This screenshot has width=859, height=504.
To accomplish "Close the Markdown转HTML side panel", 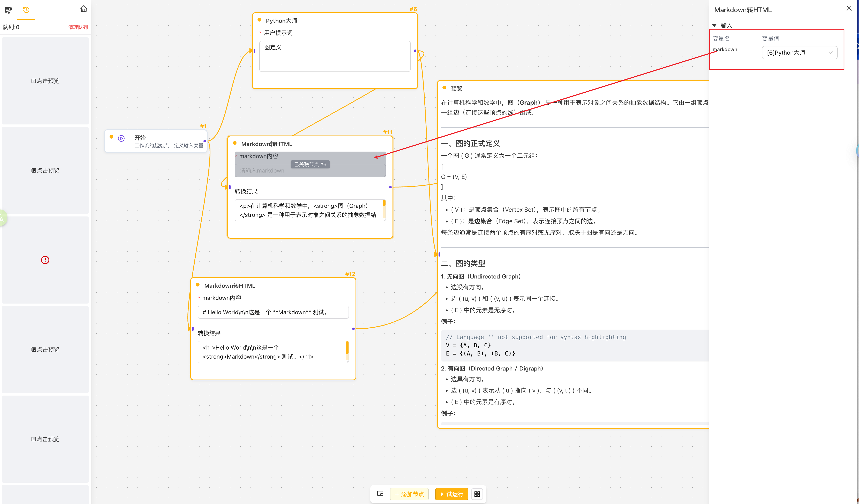I will (x=849, y=8).
